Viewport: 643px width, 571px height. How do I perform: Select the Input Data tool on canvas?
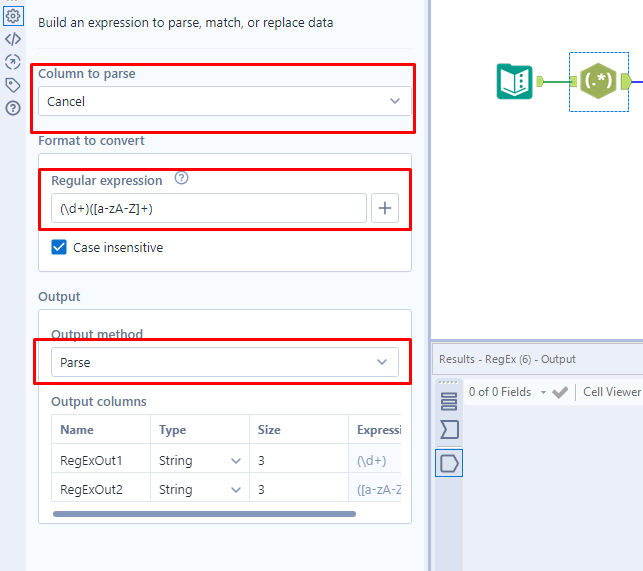[515, 81]
